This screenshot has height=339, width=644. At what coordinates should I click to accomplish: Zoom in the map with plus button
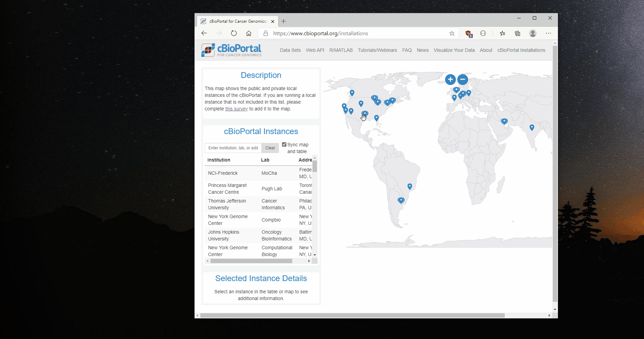tap(450, 80)
